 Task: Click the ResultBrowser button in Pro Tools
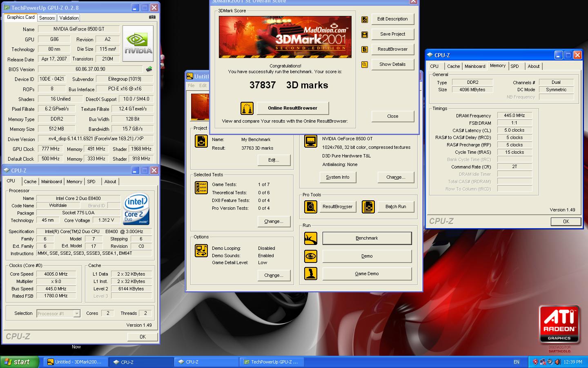click(x=338, y=206)
